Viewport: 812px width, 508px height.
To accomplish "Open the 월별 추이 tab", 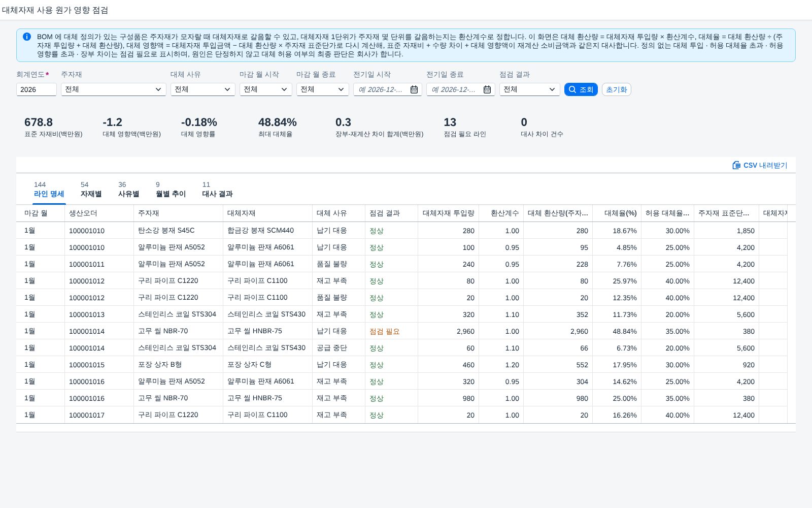I will (x=171, y=189).
